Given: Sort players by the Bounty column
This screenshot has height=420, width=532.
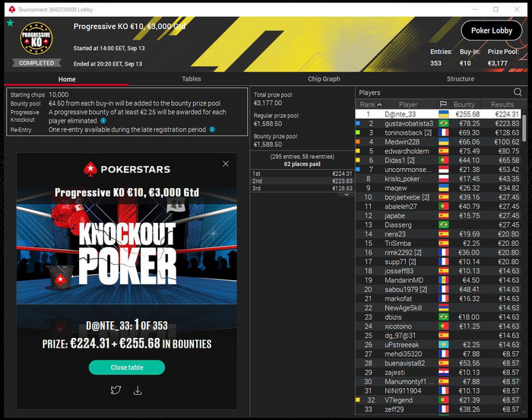Looking at the screenshot, I should 464,105.
